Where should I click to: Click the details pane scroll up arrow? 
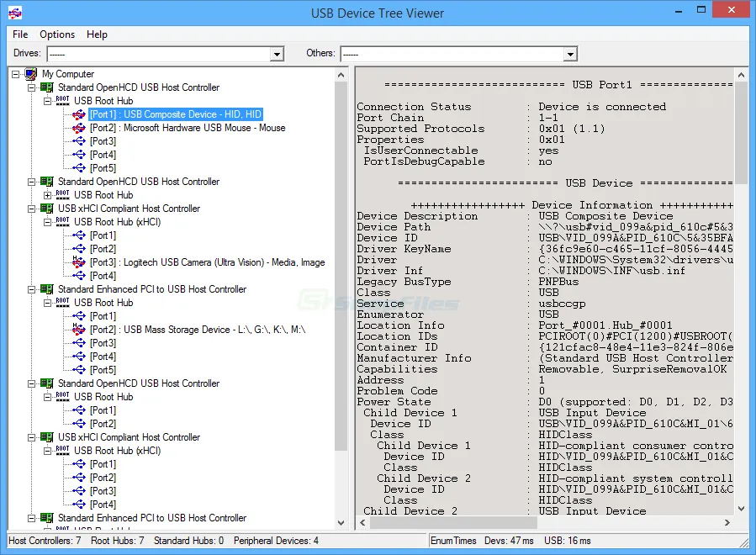[741, 75]
